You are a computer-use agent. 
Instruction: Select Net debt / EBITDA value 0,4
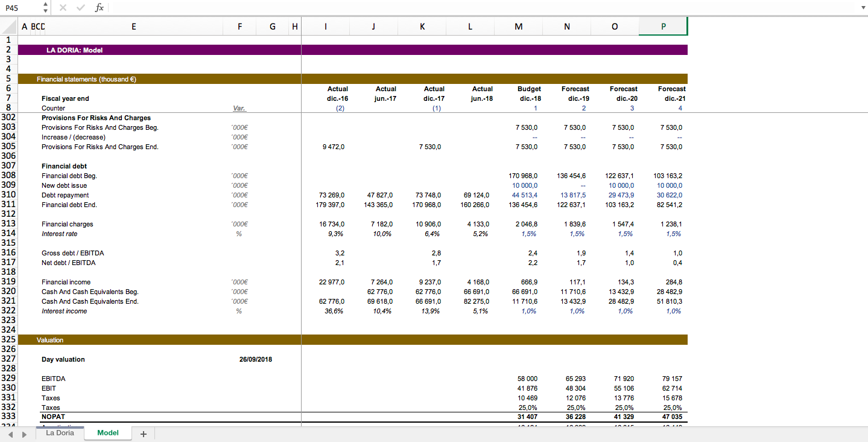677,263
